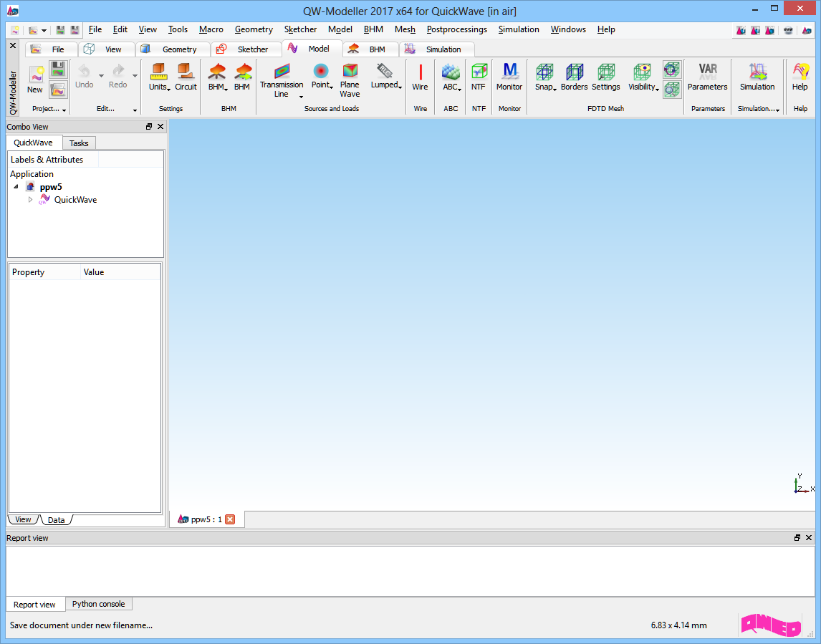Click the first BHM icon with dropdown

click(217, 77)
